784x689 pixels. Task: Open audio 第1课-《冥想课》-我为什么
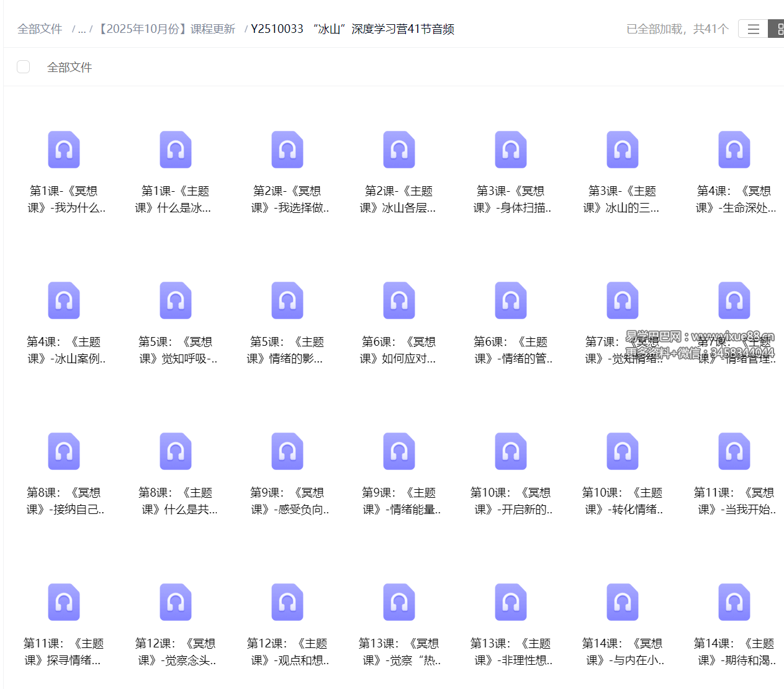64,150
